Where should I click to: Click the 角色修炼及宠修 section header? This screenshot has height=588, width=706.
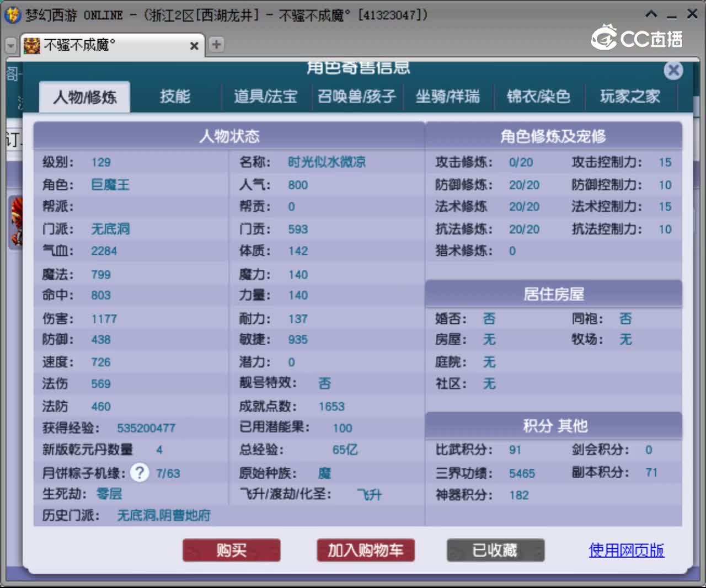553,136
